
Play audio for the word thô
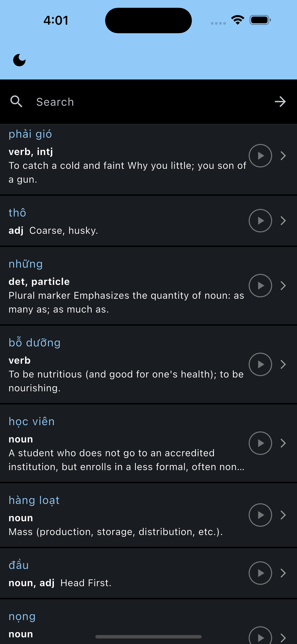coord(260,220)
